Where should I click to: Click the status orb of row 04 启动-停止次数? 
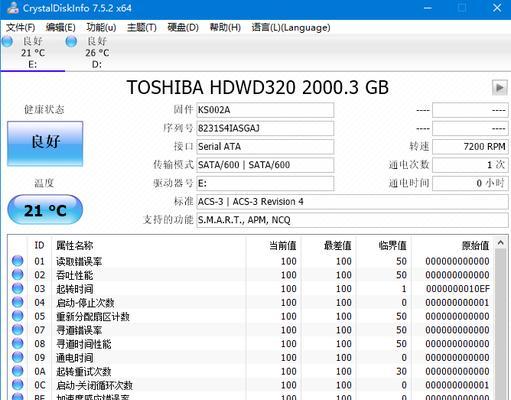click(x=17, y=302)
